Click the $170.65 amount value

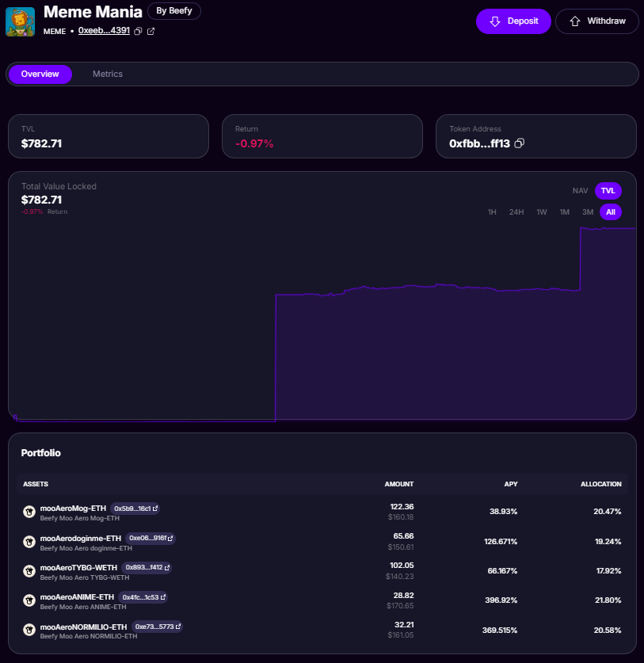tap(400, 606)
